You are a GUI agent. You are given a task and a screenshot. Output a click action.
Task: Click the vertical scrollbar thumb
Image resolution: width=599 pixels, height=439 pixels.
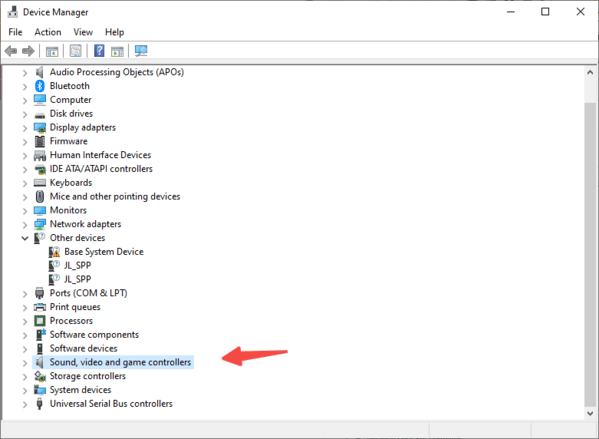coord(590,255)
